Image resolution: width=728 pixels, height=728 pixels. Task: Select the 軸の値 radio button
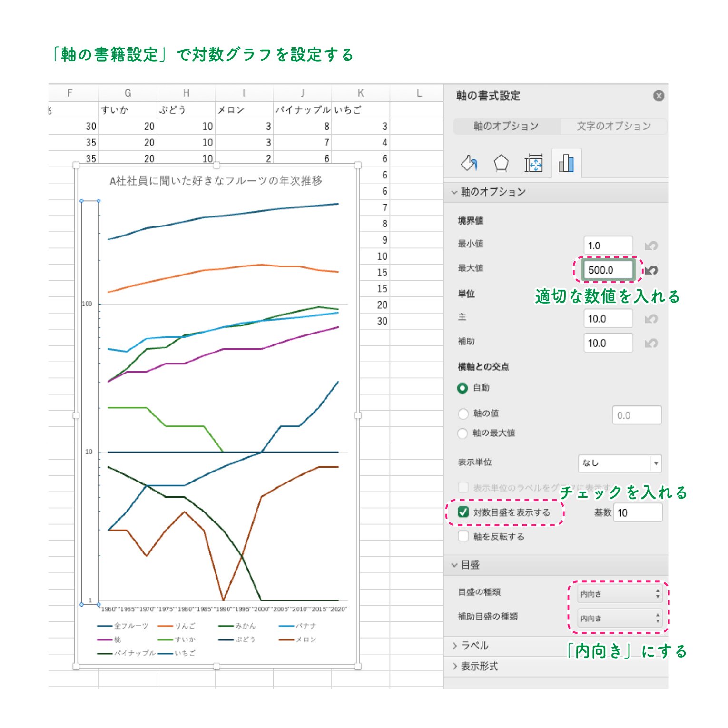click(462, 413)
